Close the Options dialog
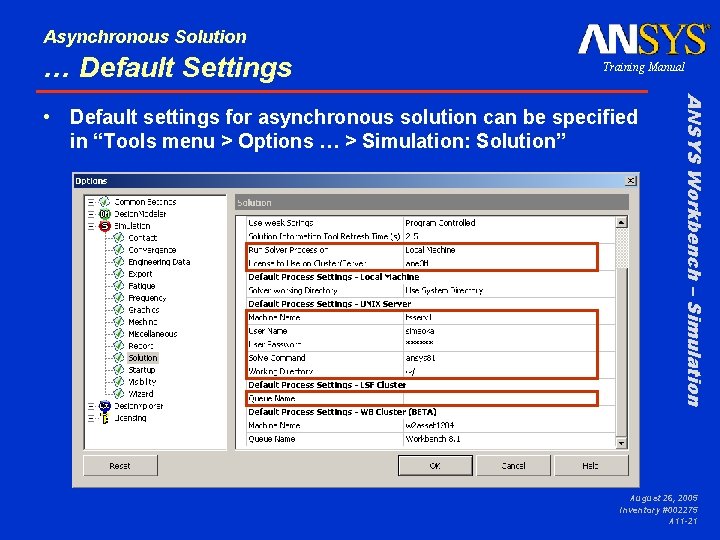 tap(631, 181)
